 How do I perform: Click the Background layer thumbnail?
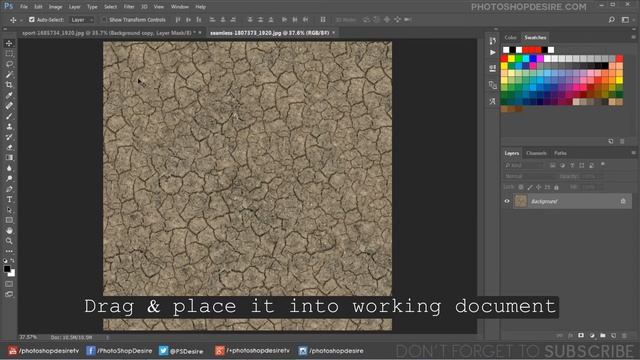click(x=521, y=201)
